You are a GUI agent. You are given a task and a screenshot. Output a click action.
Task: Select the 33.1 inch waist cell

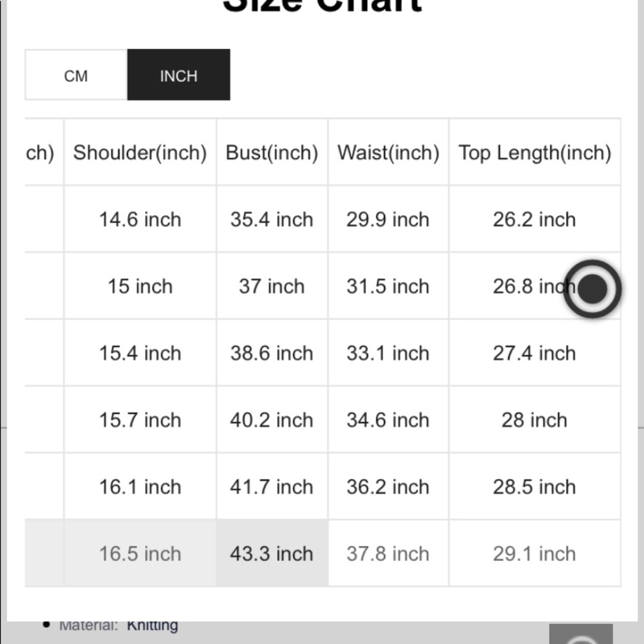(388, 353)
